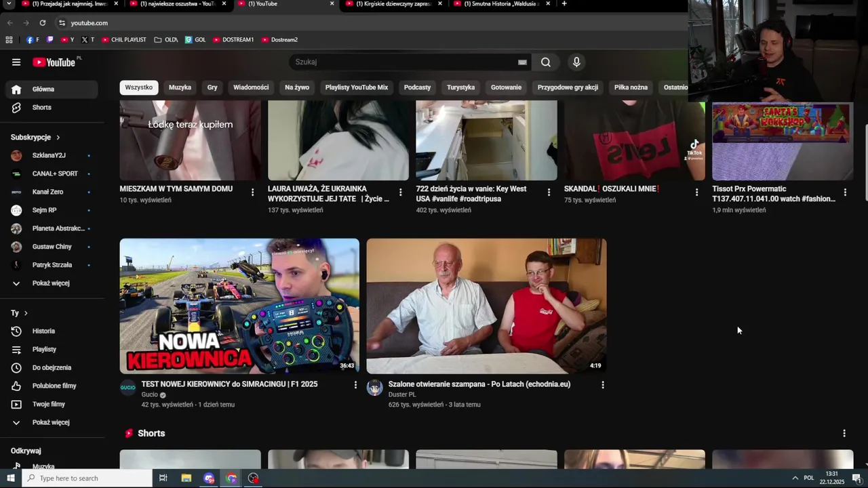Open the YouTube hamburger guide menu
Image resolution: width=868 pixels, height=488 pixels.
[16, 62]
